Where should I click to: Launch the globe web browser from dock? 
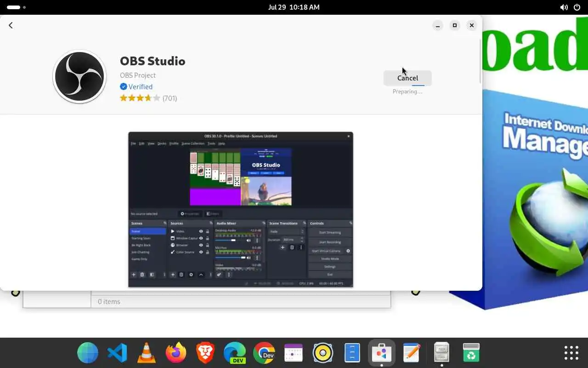pyautogui.click(x=88, y=353)
